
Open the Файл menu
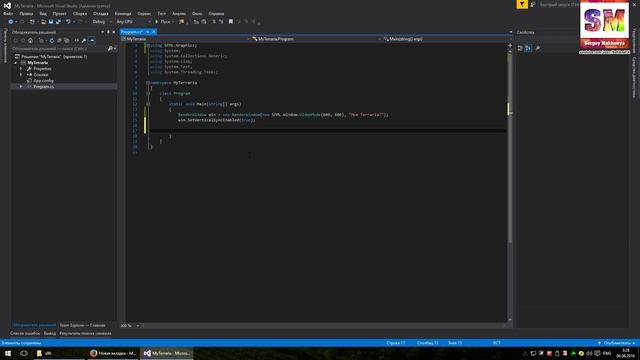[8, 13]
